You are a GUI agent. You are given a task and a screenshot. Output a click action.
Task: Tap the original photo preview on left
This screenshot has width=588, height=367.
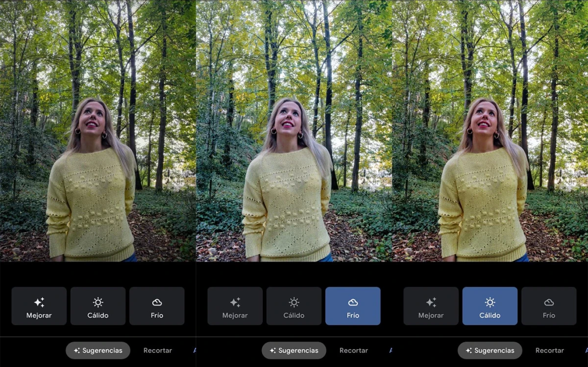click(x=98, y=131)
